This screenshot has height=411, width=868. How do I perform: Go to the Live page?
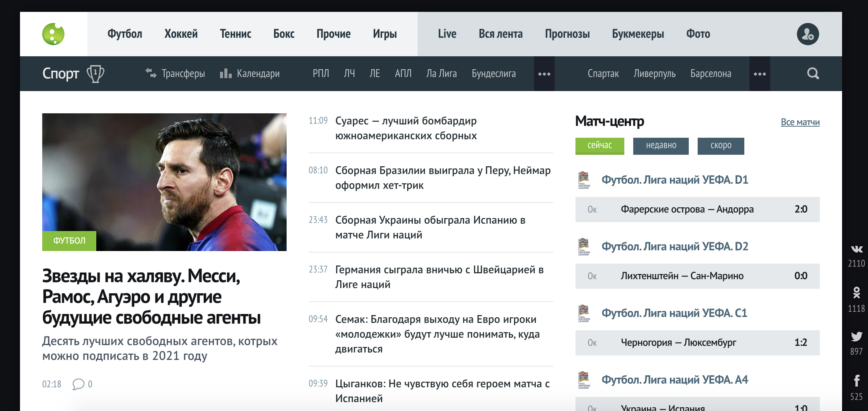point(447,34)
